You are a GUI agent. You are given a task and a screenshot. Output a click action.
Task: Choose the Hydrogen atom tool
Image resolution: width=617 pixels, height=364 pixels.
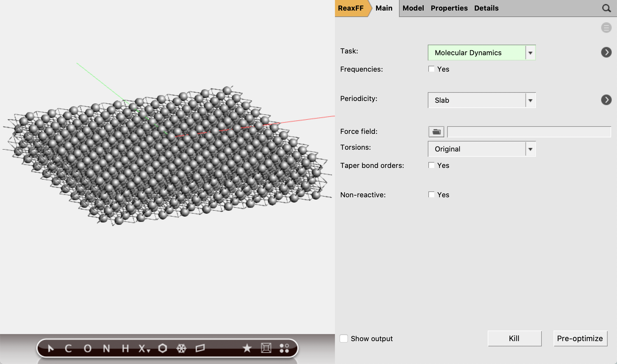pos(125,348)
